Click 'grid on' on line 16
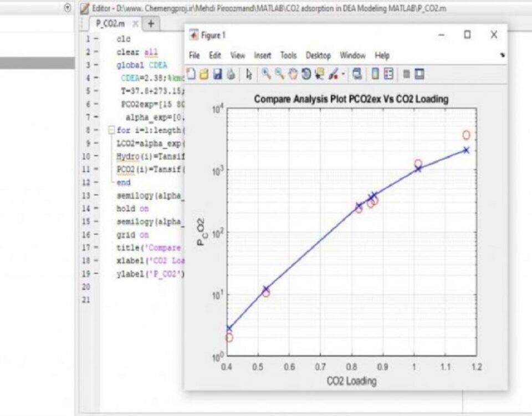The width and height of the screenshot is (532, 416). pyautogui.click(x=132, y=235)
